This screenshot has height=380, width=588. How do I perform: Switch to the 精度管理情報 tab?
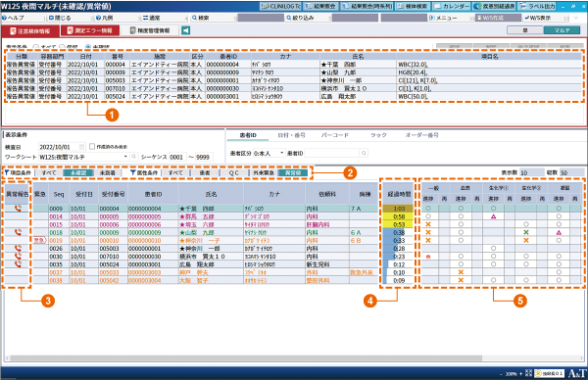pos(150,30)
